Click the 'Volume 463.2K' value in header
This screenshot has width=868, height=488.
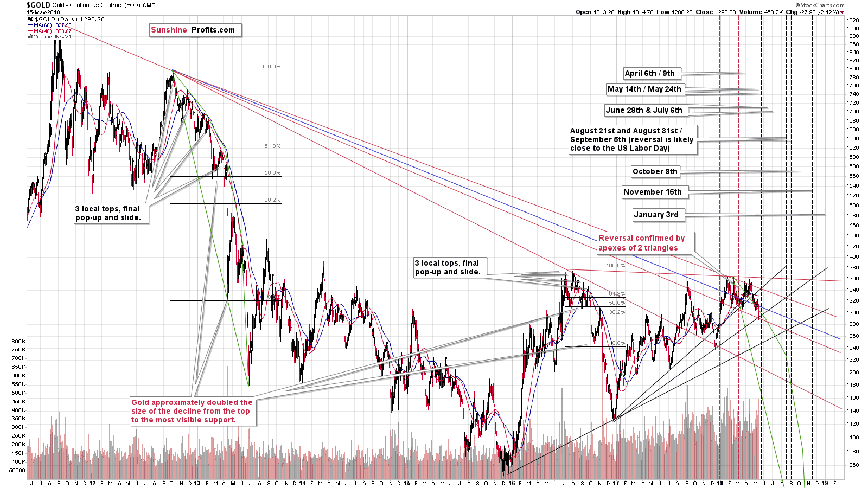point(761,12)
